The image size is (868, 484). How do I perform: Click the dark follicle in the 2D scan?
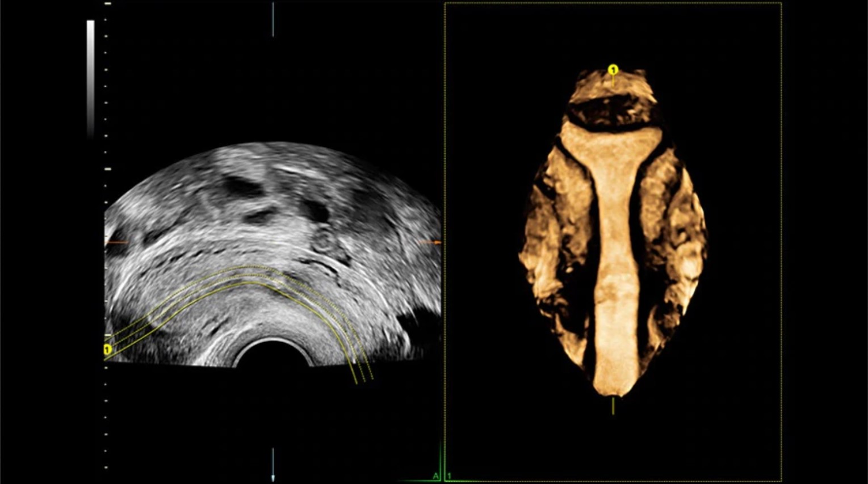coord(242,187)
